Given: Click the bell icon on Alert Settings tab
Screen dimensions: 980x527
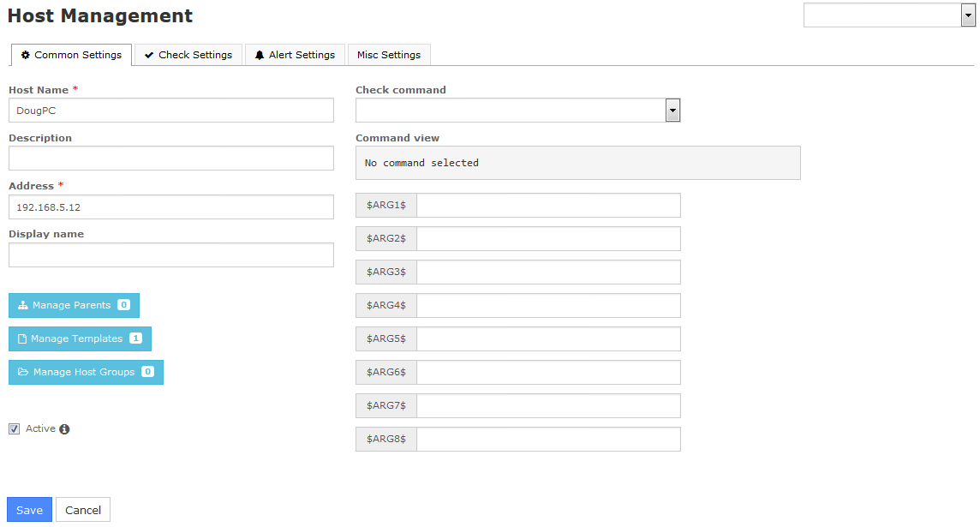Looking at the screenshot, I should [260, 55].
